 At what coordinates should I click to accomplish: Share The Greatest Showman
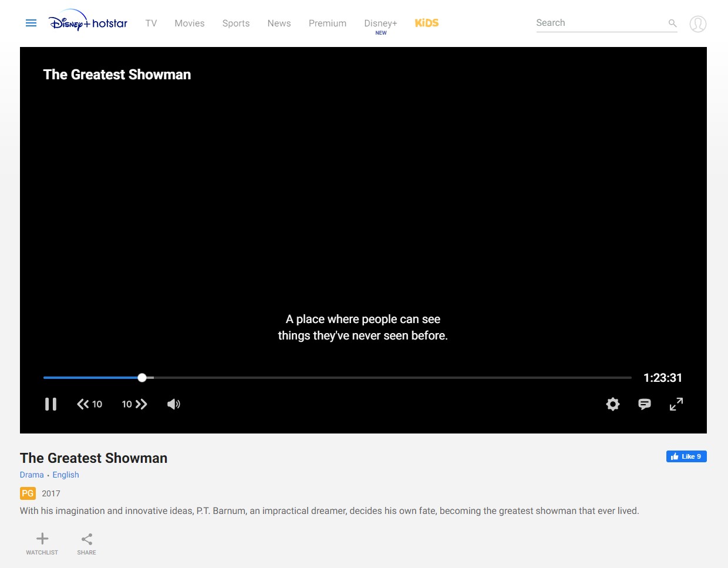pyautogui.click(x=86, y=543)
